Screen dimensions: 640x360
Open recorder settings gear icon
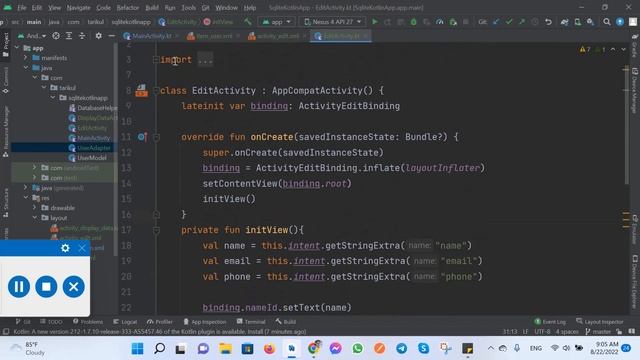pos(65,248)
